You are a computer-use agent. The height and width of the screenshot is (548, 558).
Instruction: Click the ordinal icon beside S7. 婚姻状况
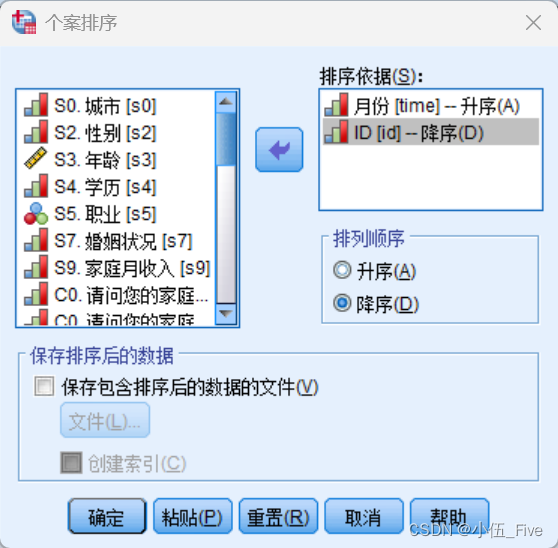point(36,240)
